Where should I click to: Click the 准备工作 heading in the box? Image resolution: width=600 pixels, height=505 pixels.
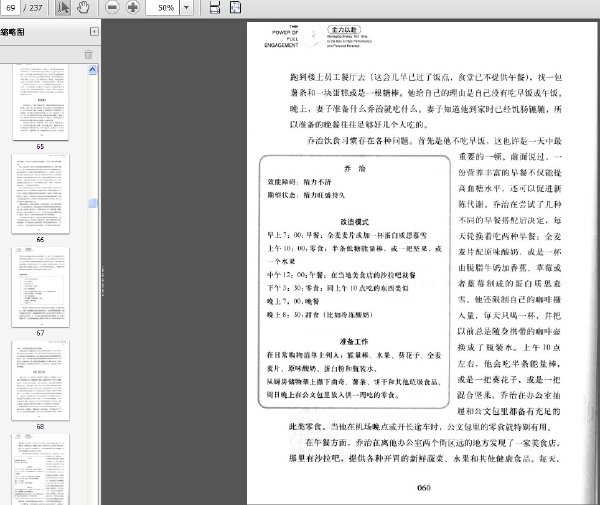354,342
